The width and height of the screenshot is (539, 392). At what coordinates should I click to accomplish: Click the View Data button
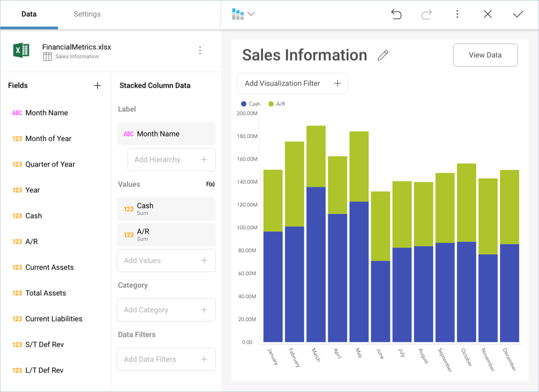(485, 55)
